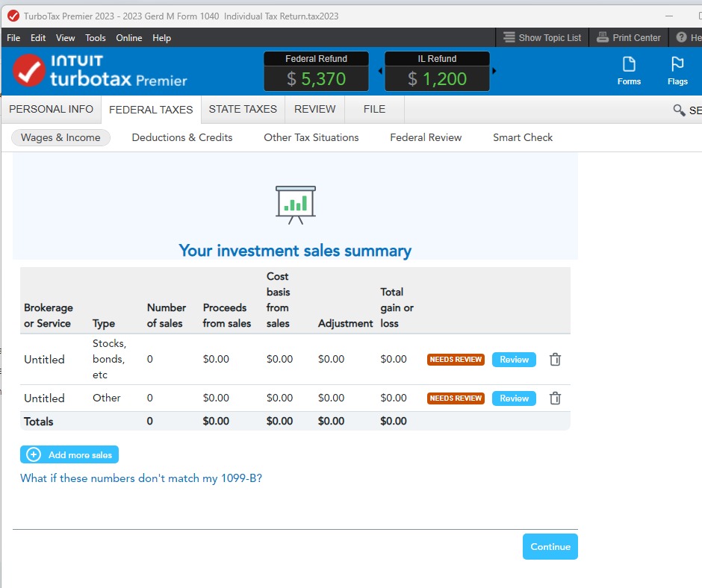The height and width of the screenshot is (588, 702).
Task: Click the Show Topic List button
Action: pos(542,37)
